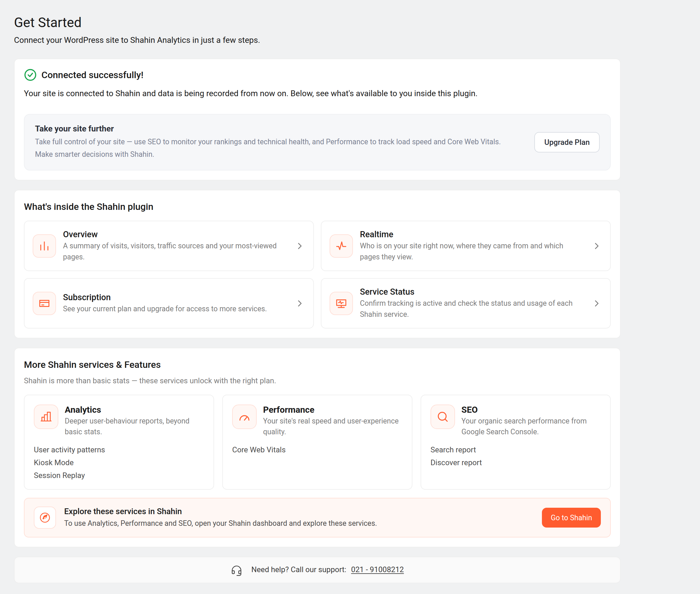700x594 pixels.
Task: Click the Connected successfully! text
Action: 92,75
